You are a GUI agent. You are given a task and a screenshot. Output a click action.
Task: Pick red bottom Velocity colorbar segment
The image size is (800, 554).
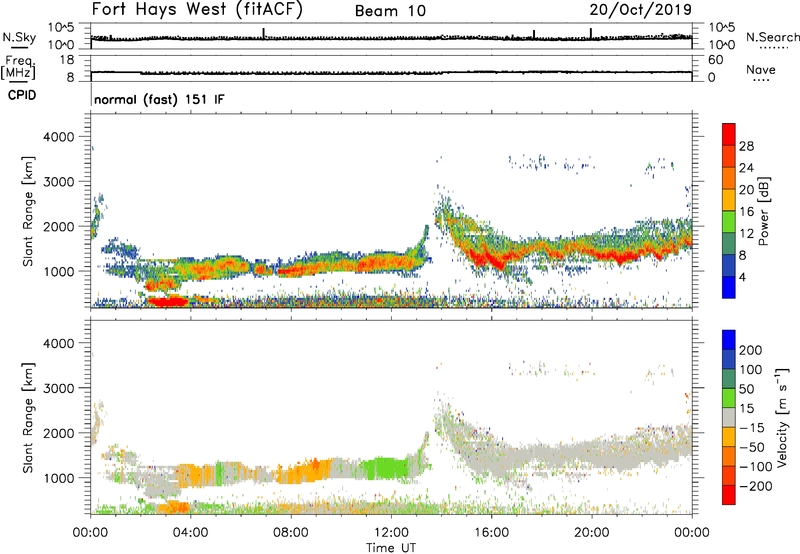[x=729, y=495]
